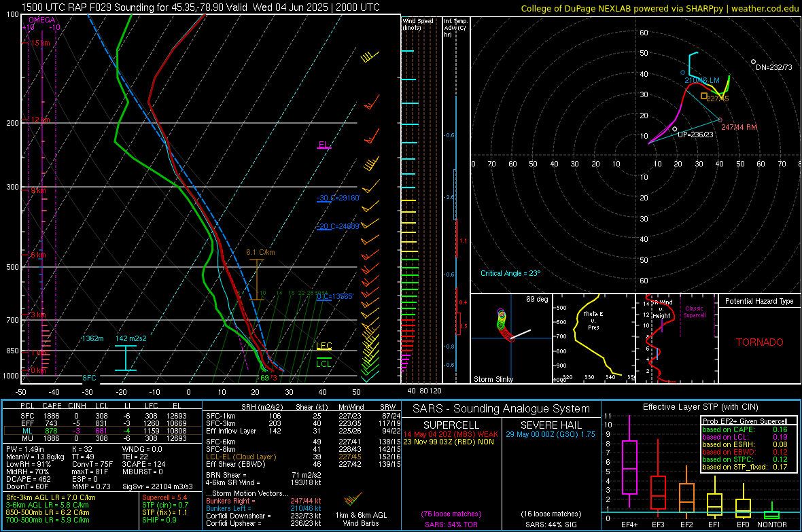
Task: Select the MU parcel row
Action: click(103, 438)
